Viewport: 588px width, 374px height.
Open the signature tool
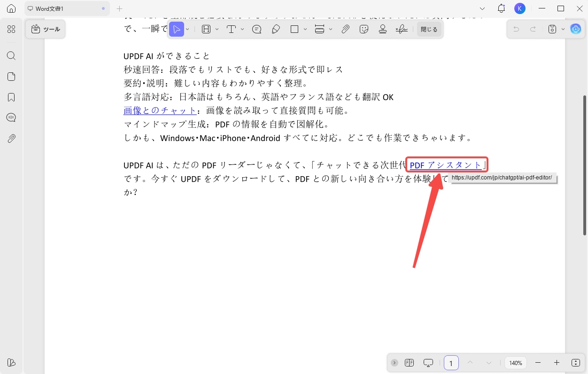[x=402, y=29]
